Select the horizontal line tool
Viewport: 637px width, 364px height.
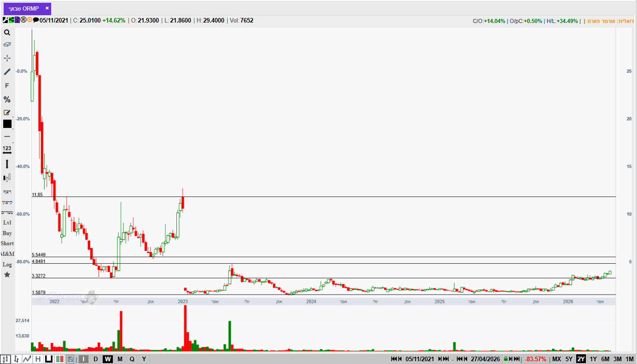[x=7, y=136]
